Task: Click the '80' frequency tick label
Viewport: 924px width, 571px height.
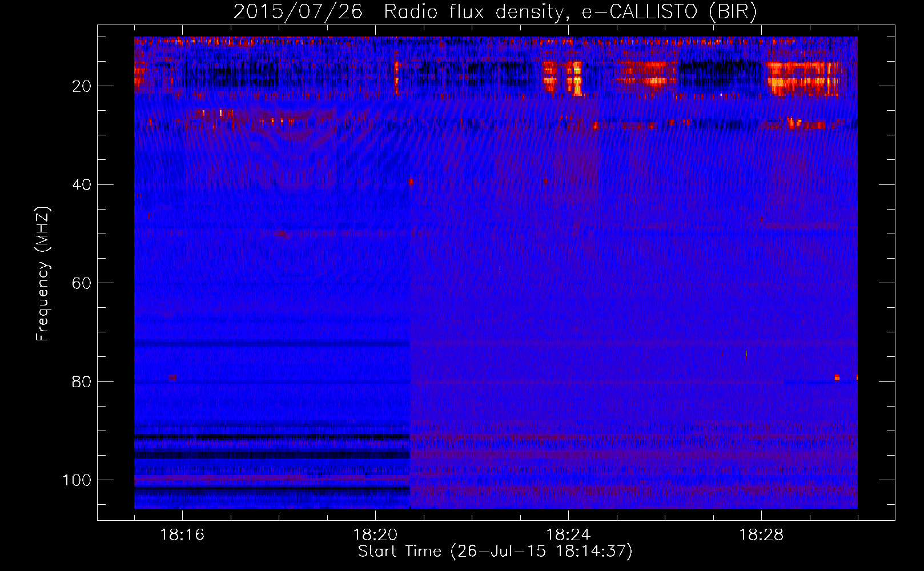Action: point(82,382)
